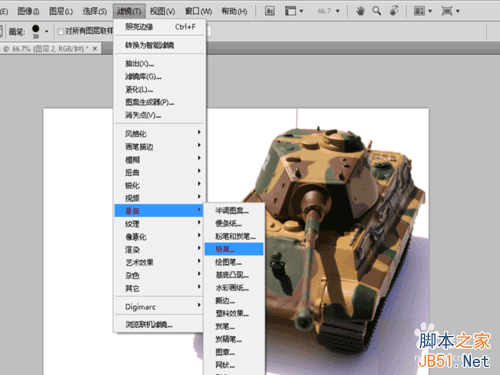
Task: Select 塑料效果... sketch filter
Action: pos(234,313)
